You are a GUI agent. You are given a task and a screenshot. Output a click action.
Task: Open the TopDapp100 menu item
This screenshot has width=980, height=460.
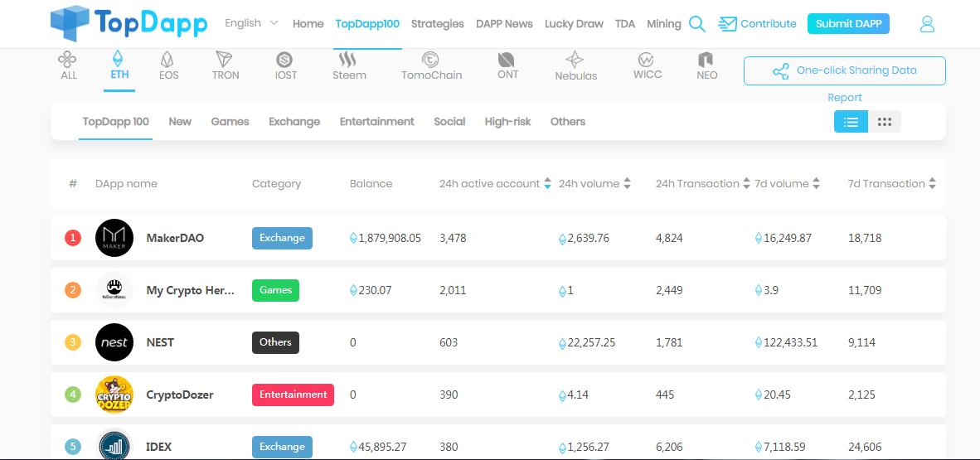pos(367,24)
